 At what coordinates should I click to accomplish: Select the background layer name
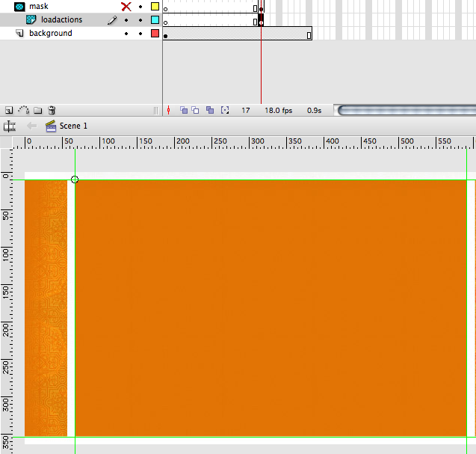pos(51,33)
